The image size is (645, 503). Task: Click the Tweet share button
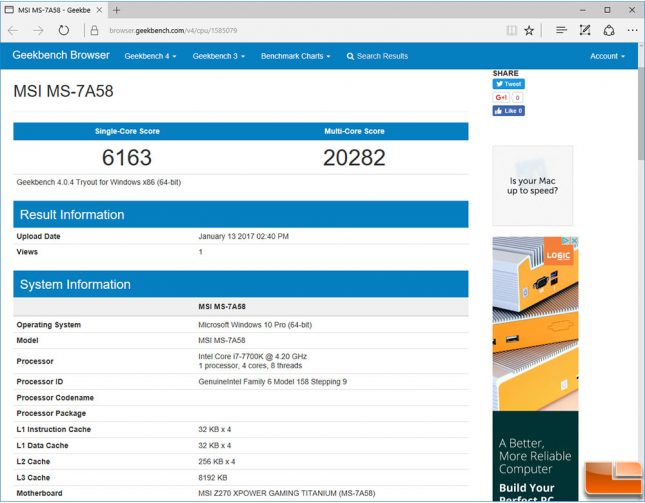coord(508,84)
